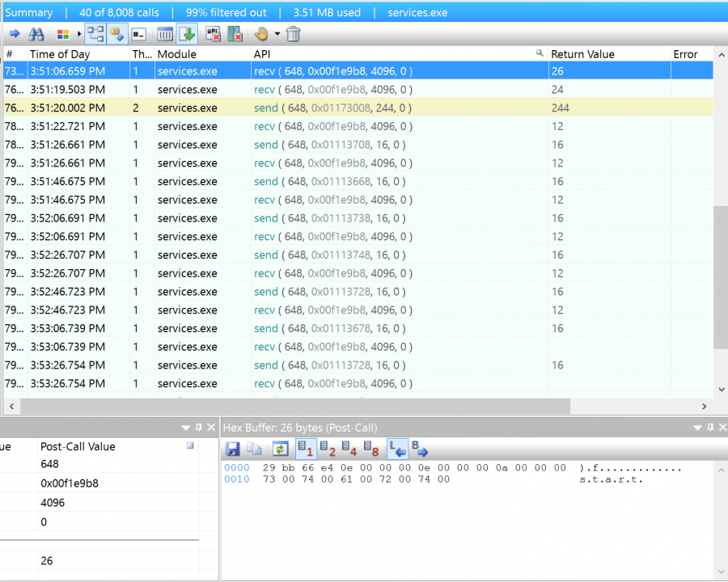Close the parameters panel
Screen dimensions: 728x582
click(211, 428)
